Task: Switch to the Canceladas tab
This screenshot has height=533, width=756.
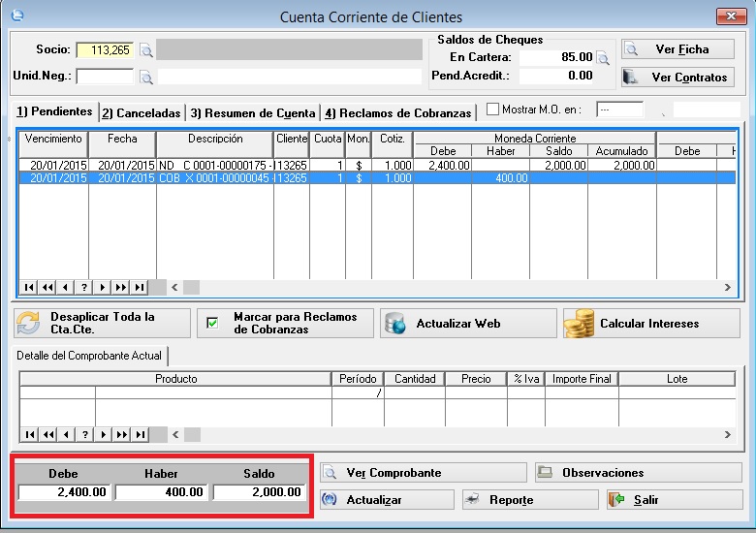Action: [142, 113]
